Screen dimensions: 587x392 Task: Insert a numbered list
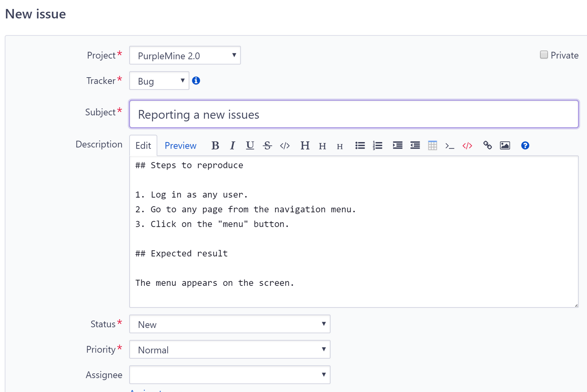[x=378, y=145]
